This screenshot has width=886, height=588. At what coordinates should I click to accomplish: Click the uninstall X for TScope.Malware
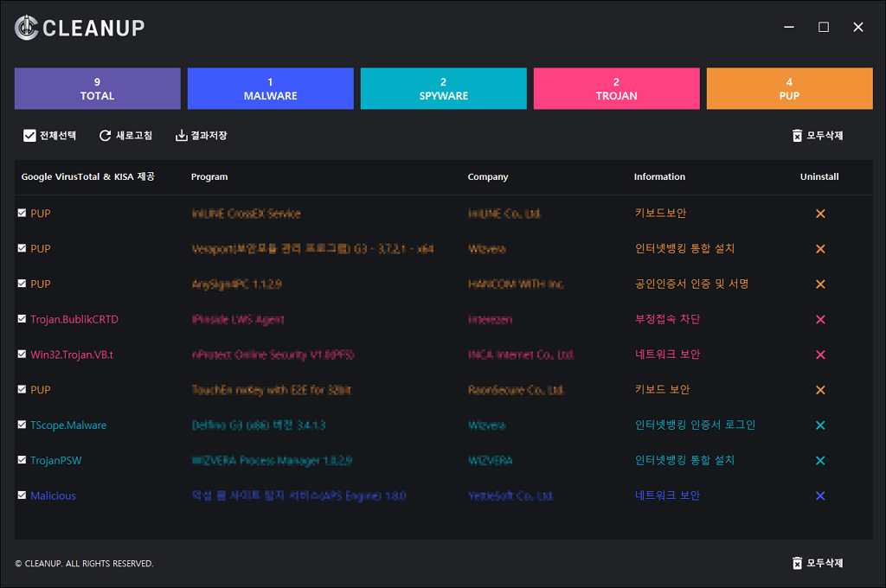click(x=820, y=425)
